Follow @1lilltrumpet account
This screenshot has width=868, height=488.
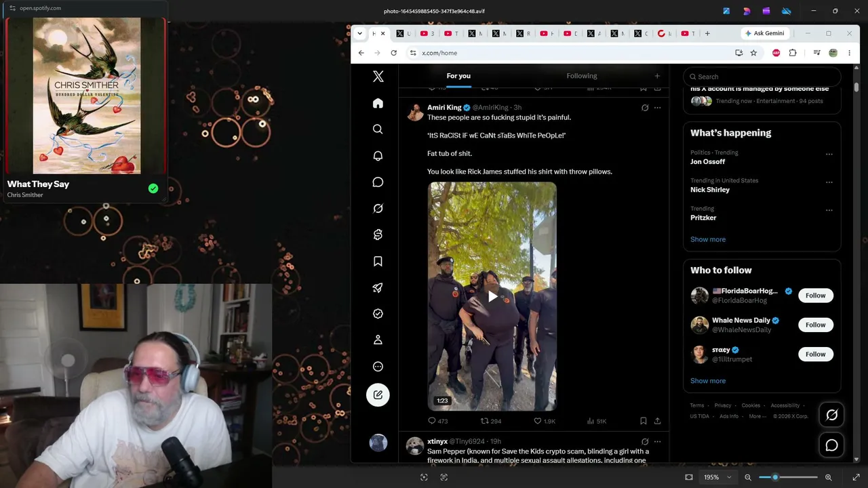point(816,354)
